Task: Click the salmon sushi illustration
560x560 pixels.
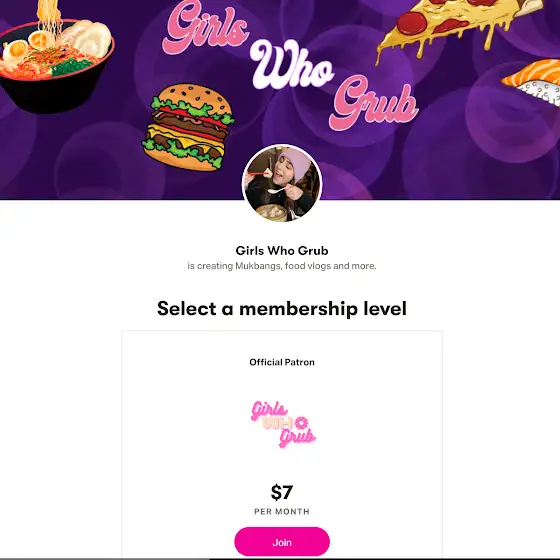Action: click(532, 83)
